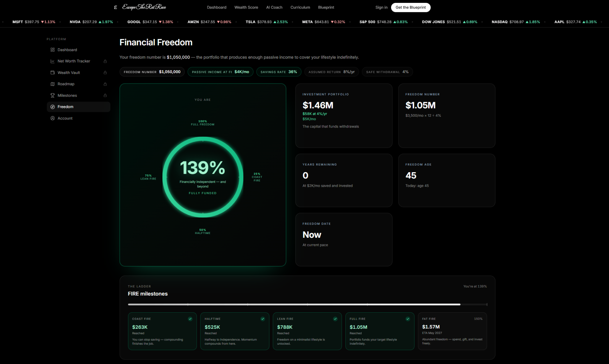Click Coast FIRE reached checkmark icon
Viewport: 609px width, 364px height.
click(x=190, y=319)
